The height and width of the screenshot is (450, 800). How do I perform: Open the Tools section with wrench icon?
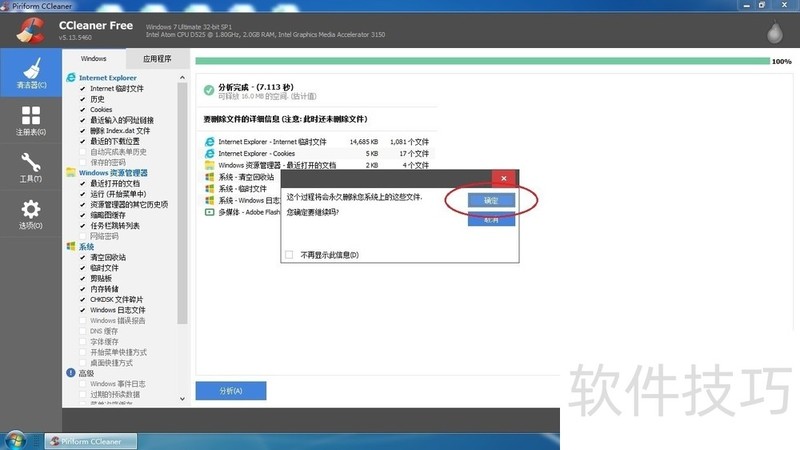click(31, 167)
